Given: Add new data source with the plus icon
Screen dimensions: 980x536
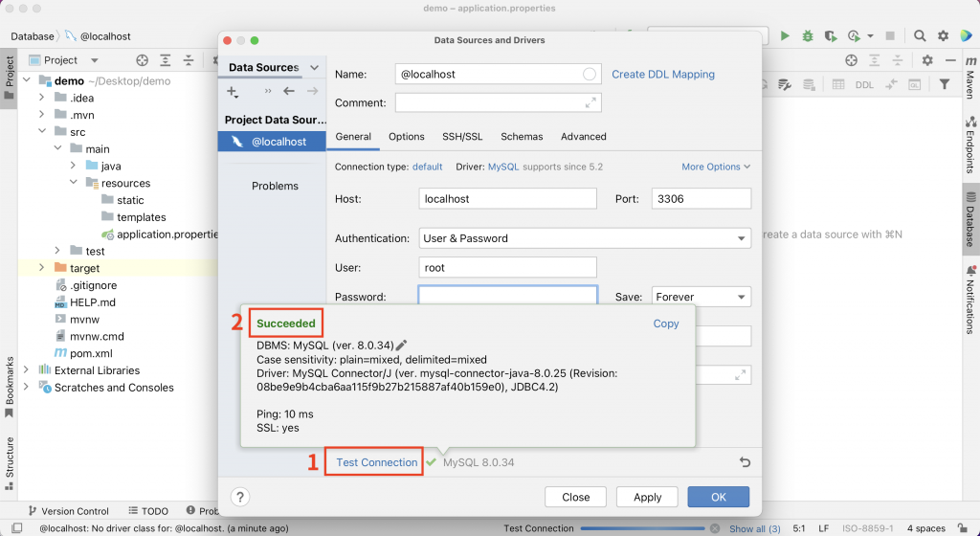Looking at the screenshot, I should [x=232, y=91].
